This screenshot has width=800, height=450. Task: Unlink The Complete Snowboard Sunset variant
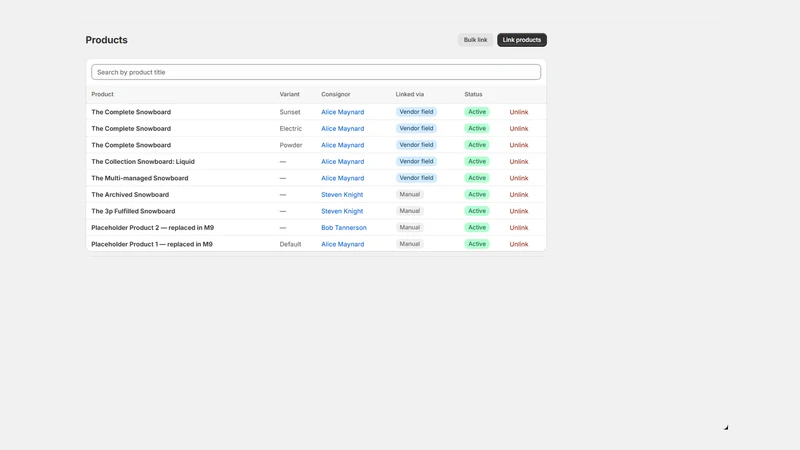(x=518, y=112)
